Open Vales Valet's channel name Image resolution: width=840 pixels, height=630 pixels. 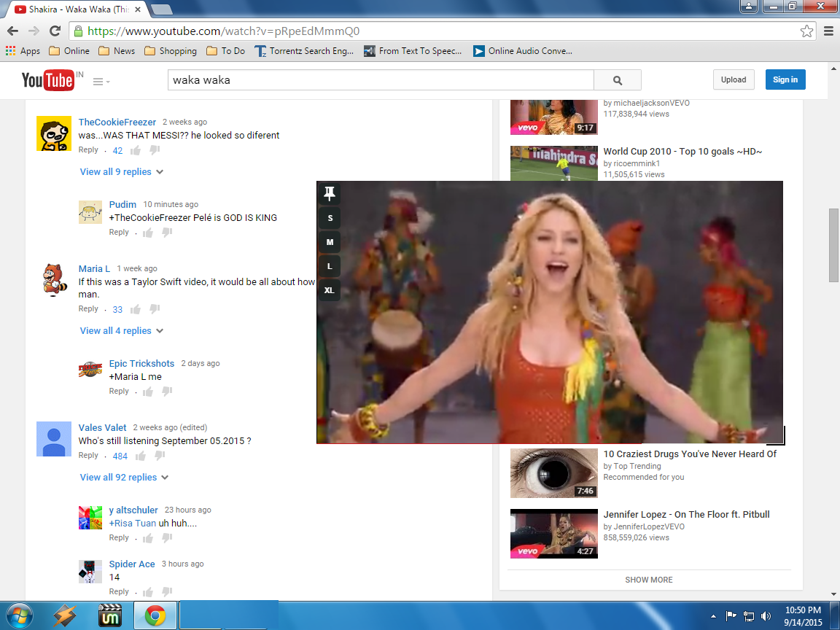tap(102, 427)
